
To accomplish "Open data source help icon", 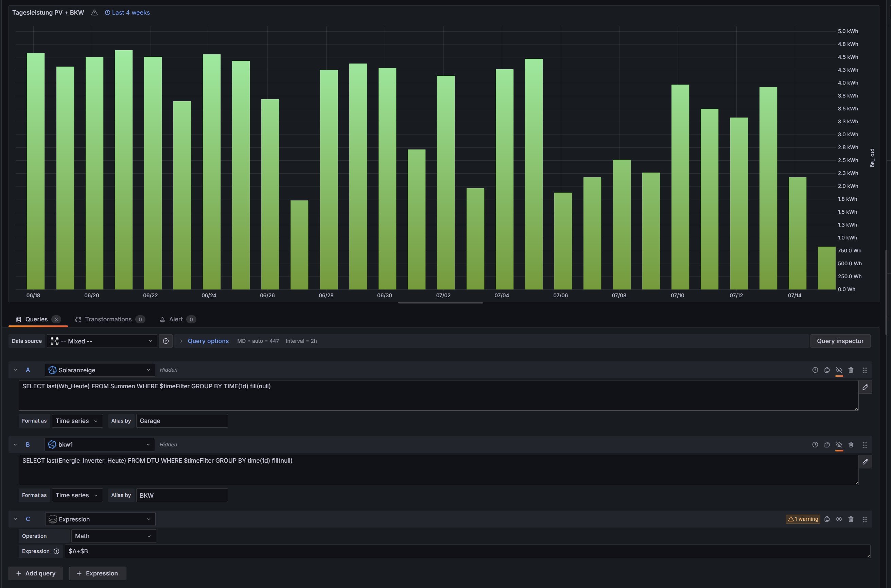I will 166,341.
